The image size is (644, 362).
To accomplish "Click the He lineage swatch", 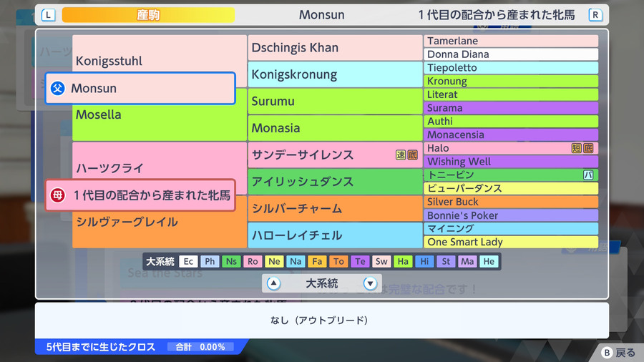I will pos(489,261).
